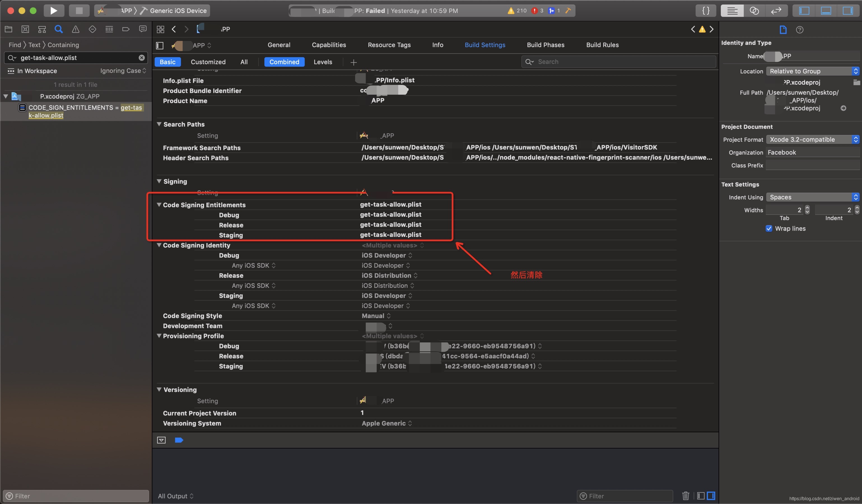862x504 pixels.
Task: Collapse the Provisioning Profile row
Action: pos(159,335)
